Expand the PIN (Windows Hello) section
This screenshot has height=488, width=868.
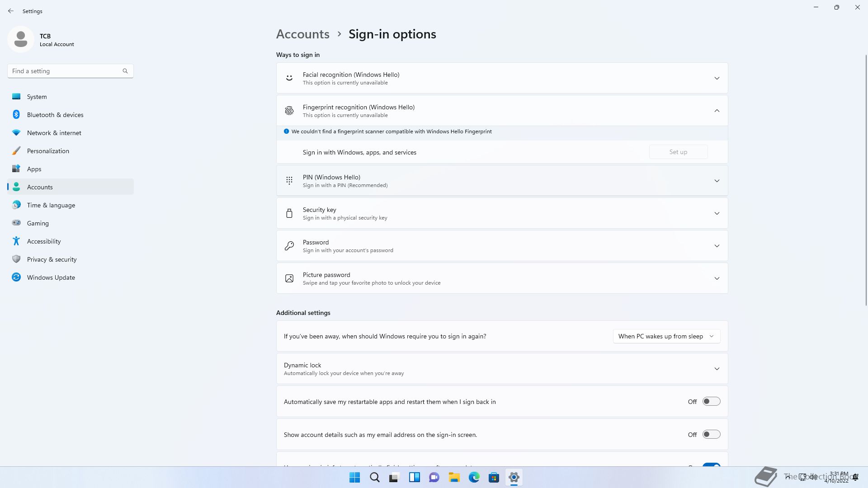[x=717, y=181]
